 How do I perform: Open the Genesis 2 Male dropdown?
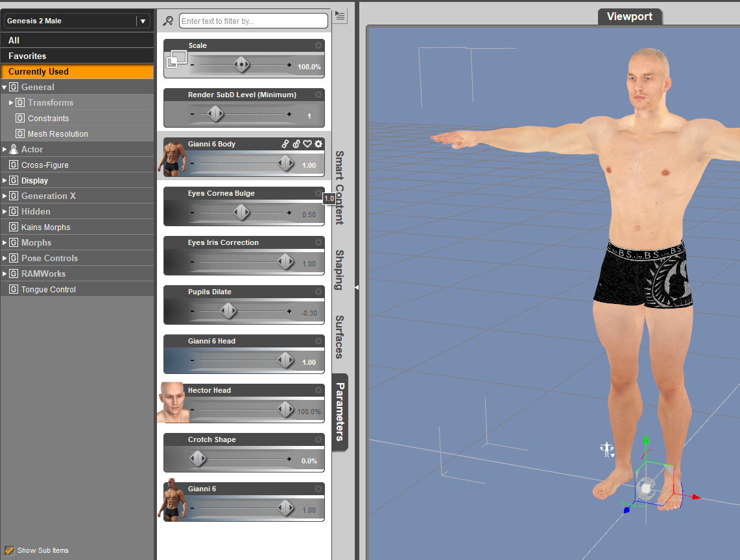point(77,21)
